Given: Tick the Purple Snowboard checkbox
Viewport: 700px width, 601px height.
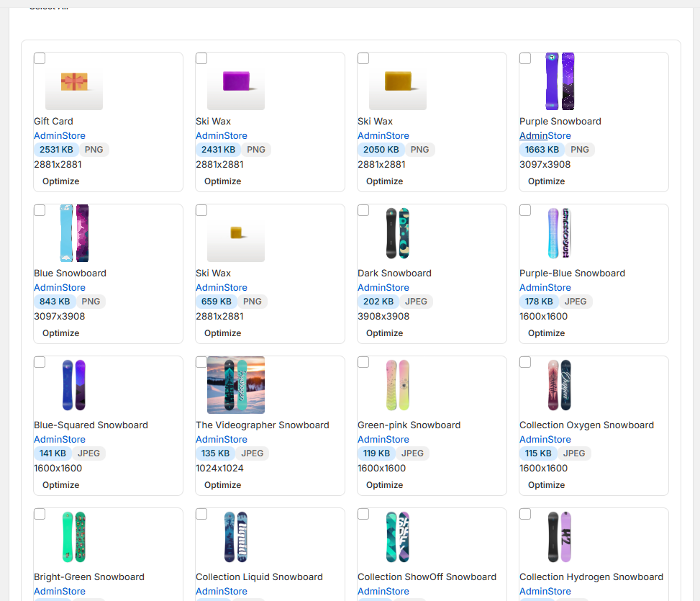Looking at the screenshot, I should [525, 58].
